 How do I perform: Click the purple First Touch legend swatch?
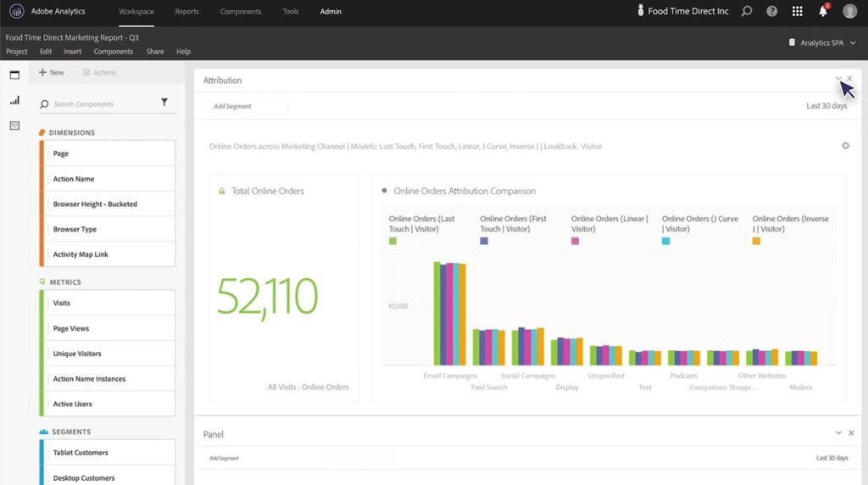(x=484, y=241)
